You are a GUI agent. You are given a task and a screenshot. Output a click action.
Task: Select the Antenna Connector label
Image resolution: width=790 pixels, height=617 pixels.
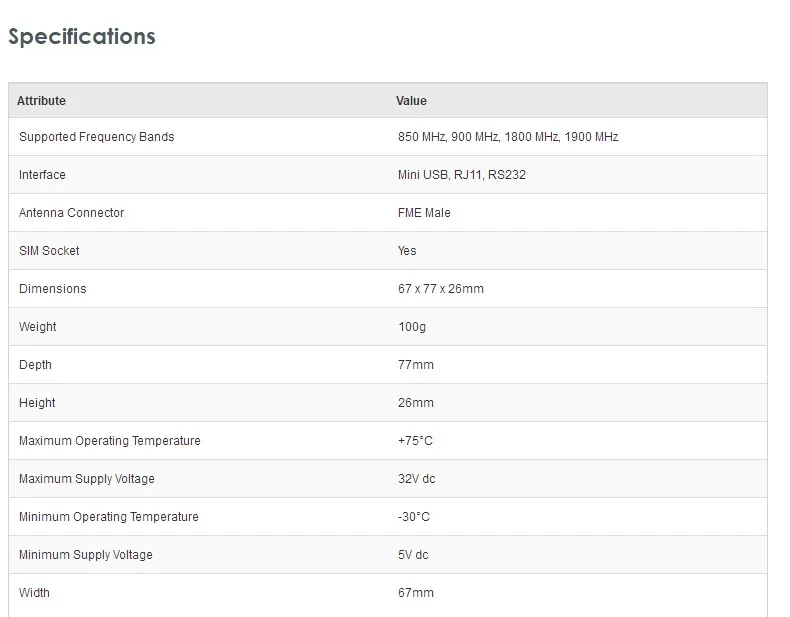[72, 213]
